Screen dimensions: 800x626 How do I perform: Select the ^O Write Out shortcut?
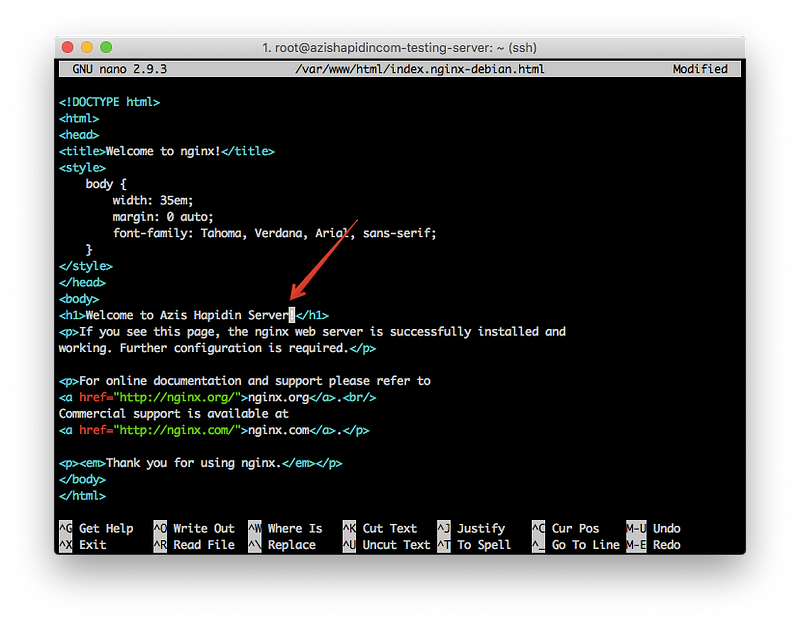pos(194,528)
